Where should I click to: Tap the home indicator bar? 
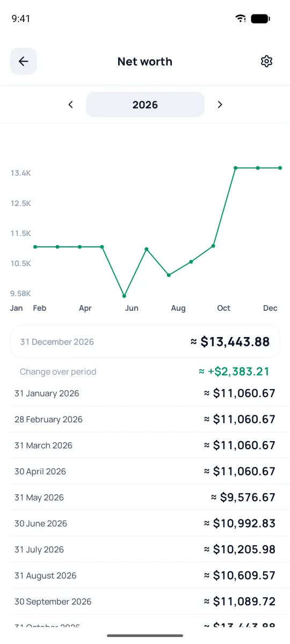[x=145, y=636]
